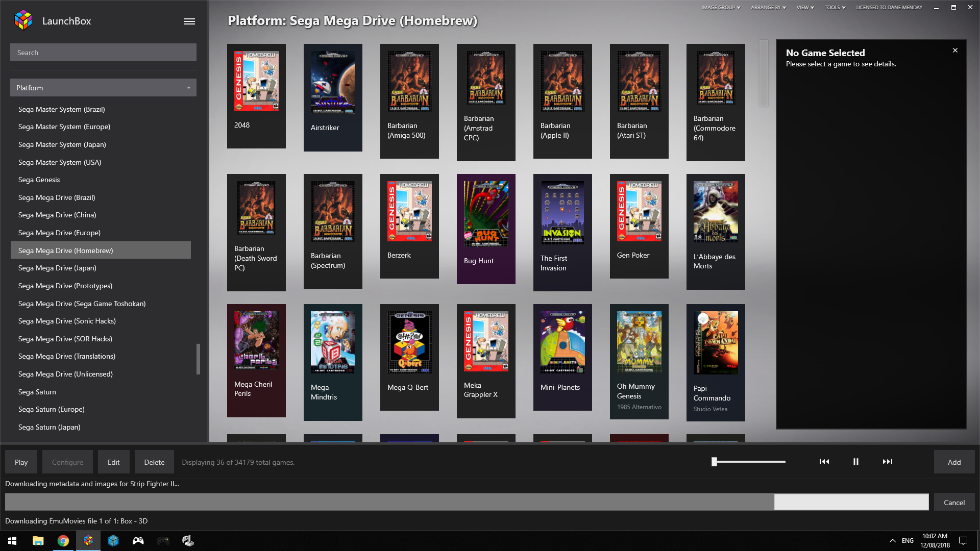Click the download progress bar
This screenshot has height=551, width=980.
[467, 502]
